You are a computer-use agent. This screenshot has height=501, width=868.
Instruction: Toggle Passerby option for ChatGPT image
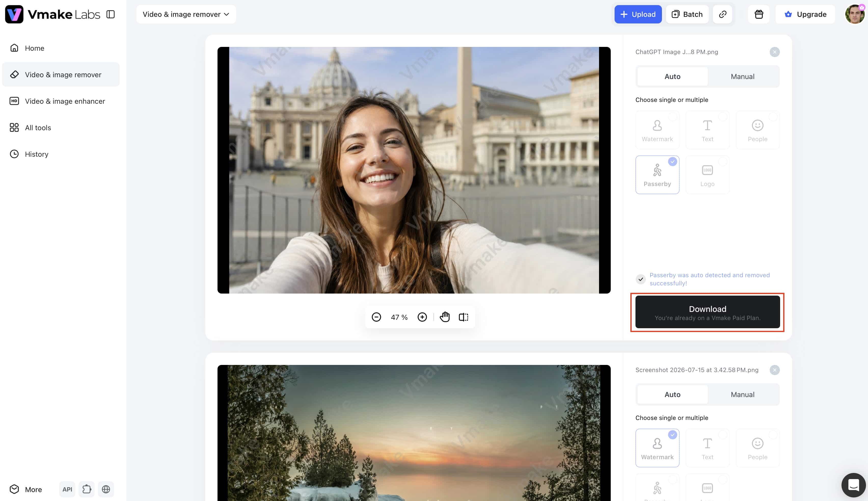[657, 175]
